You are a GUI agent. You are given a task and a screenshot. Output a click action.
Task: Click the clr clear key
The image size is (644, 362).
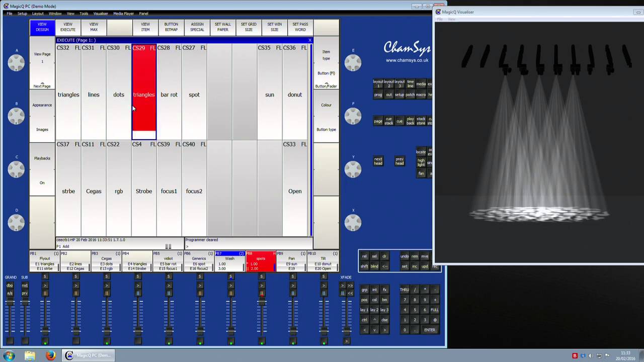point(384,256)
